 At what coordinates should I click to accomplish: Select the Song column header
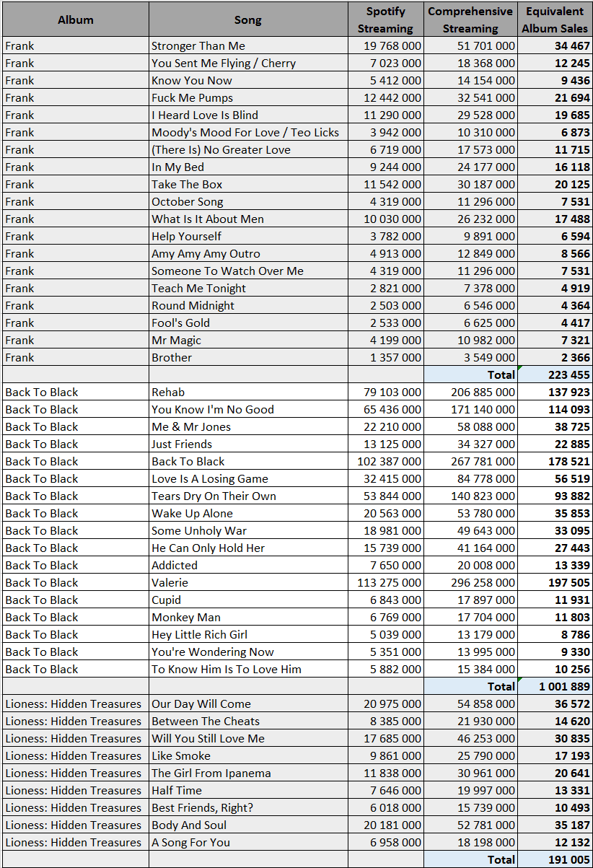point(248,19)
